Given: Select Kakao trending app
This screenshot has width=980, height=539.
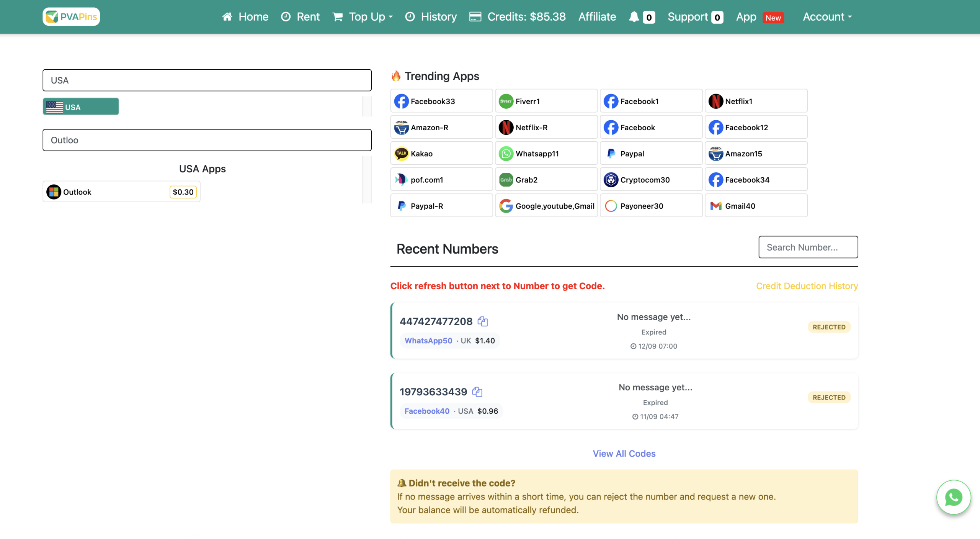Looking at the screenshot, I should click(x=441, y=153).
